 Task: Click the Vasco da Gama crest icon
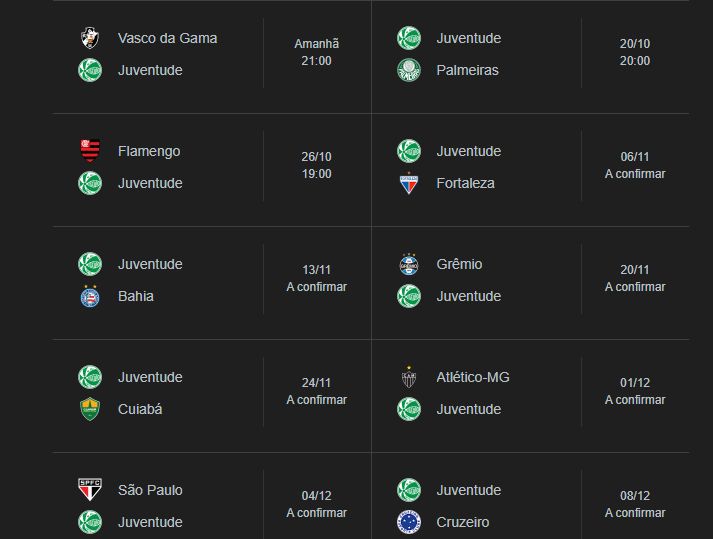point(90,38)
